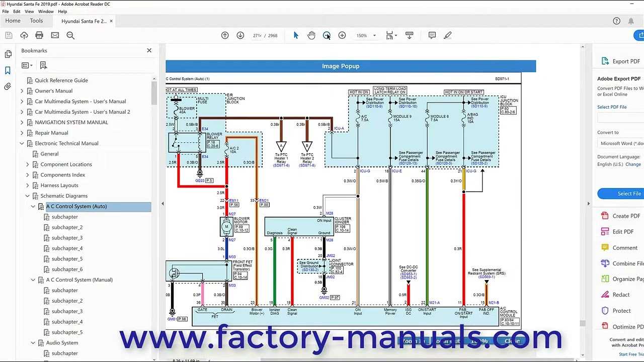
Task: Open page thumbnails panel icon
Action: click(x=8, y=54)
